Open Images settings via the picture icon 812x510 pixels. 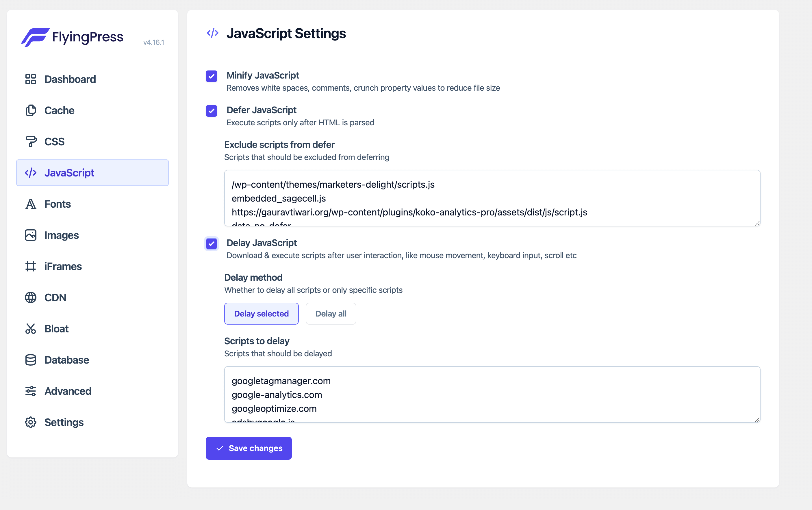31,235
